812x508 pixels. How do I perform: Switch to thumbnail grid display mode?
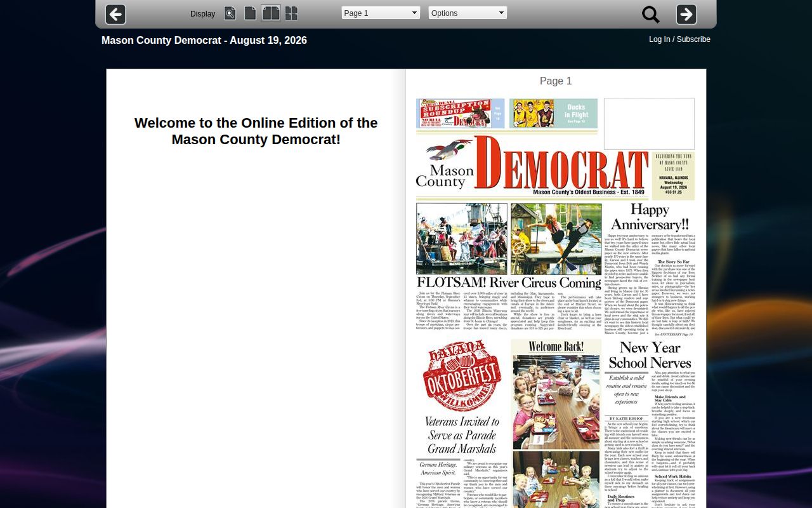[291, 13]
